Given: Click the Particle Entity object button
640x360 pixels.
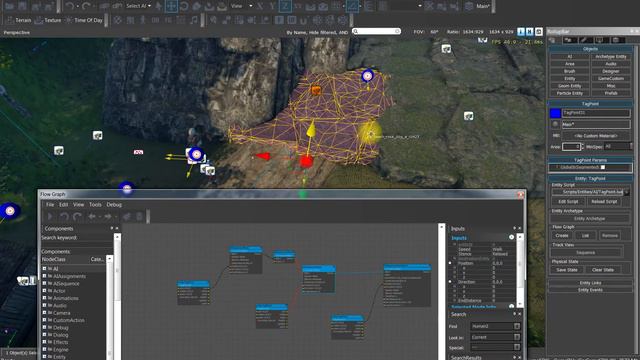Looking at the screenshot, I should coord(569,93).
